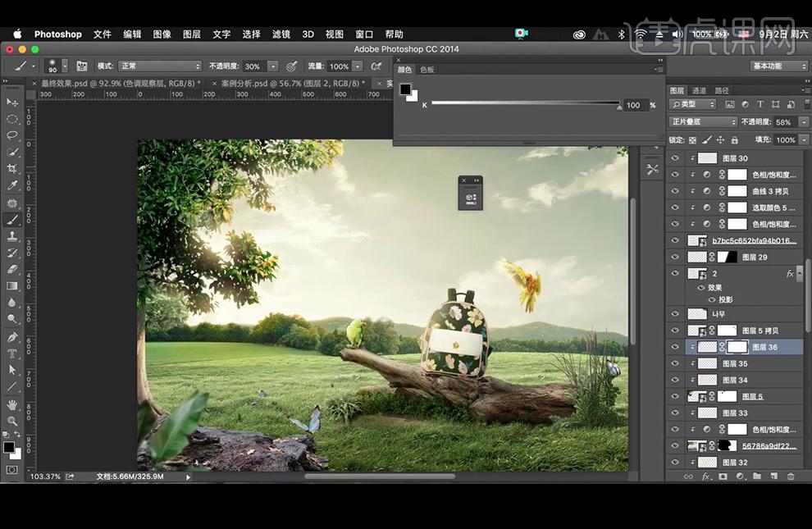Switch to the 最终效果.psd document tab

[x=121, y=84]
